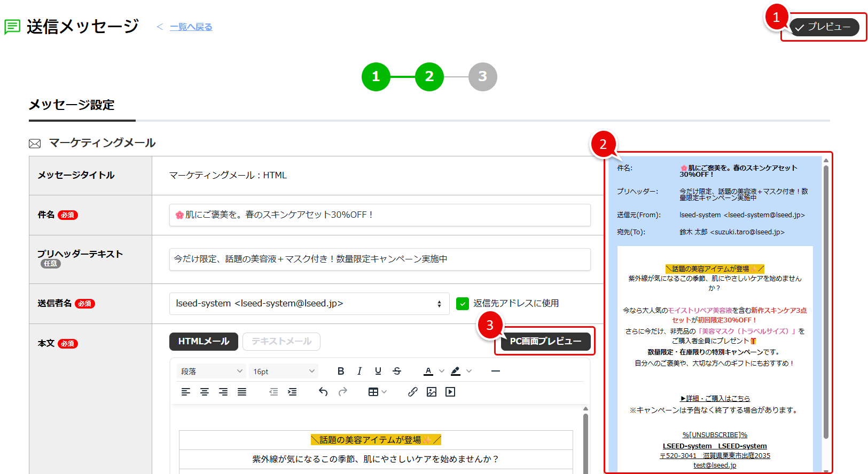Click preview scrollbar up arrow
Viewport: 868px width, 474px height.
coord(826,160)
